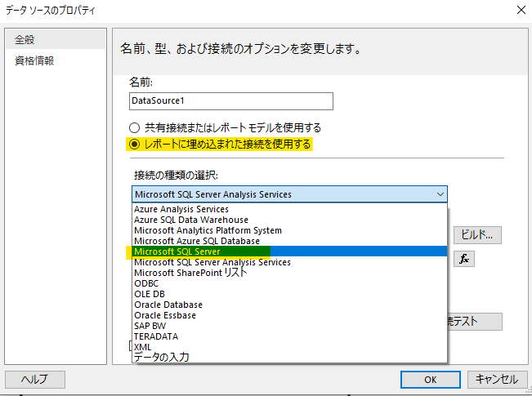Select TERADATA connection type
Screen dimensions: 532x396
pyautogui.click(x=156, y=336)
